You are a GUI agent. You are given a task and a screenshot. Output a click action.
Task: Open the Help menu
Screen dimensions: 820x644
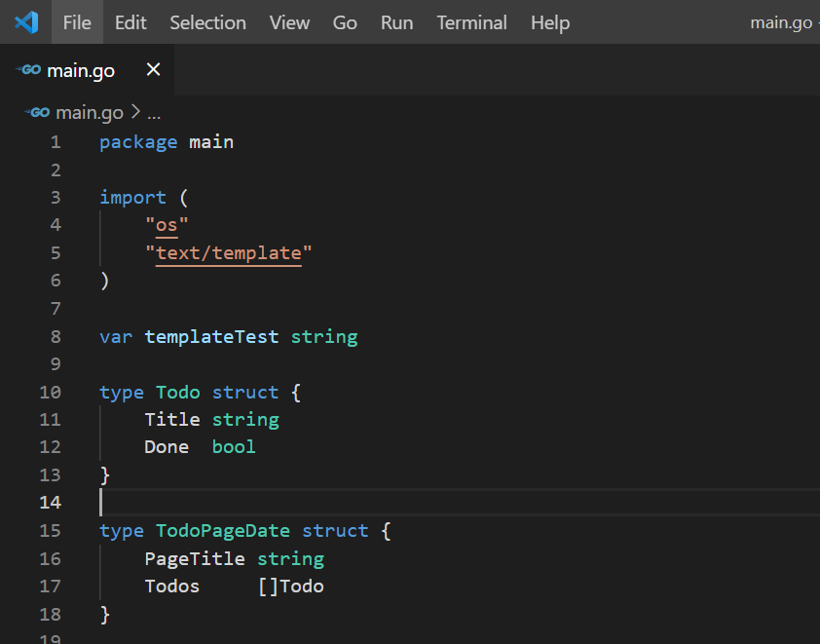[550, 22]
